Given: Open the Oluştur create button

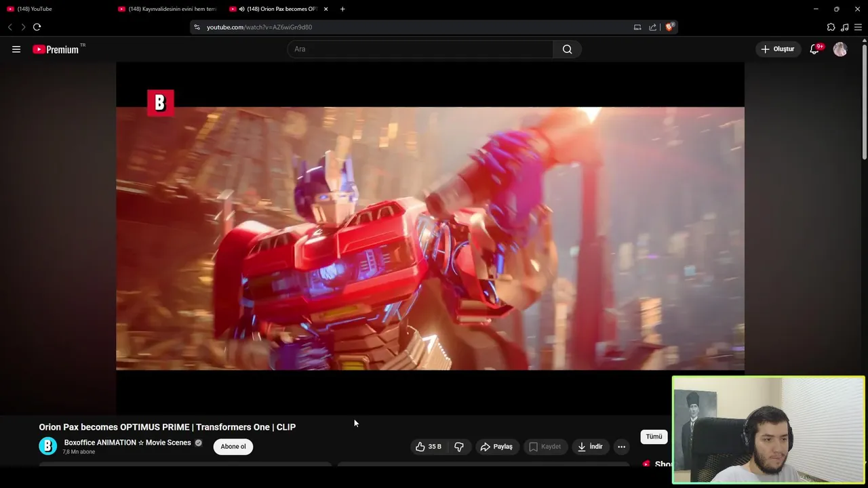Looking at the screenshot, I should (x=778, y=49).
